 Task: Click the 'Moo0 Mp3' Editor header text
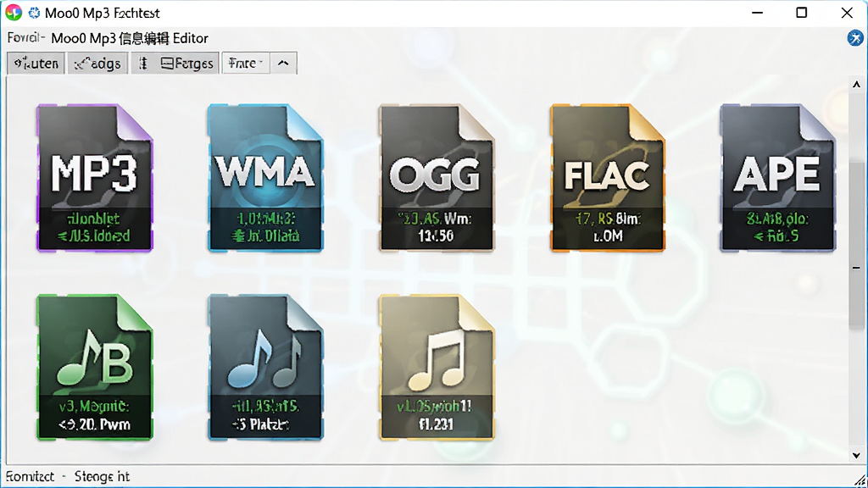point(130,38)
